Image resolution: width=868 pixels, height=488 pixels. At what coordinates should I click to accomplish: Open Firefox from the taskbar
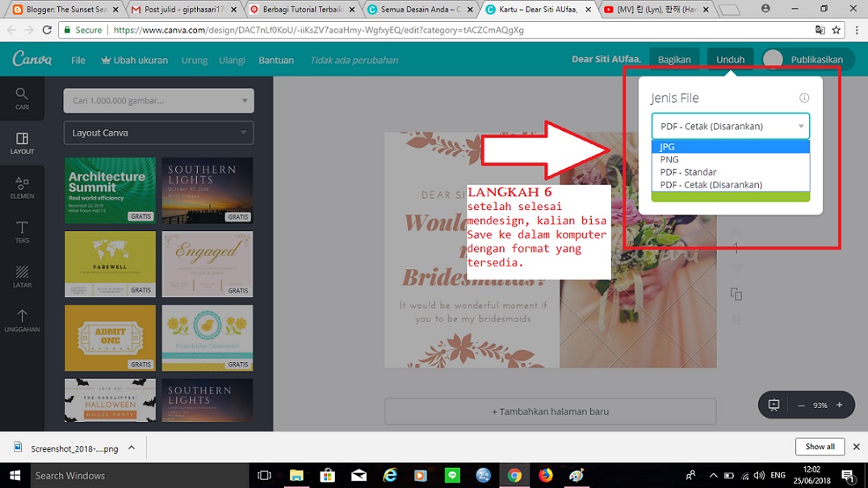click(545, 475)
